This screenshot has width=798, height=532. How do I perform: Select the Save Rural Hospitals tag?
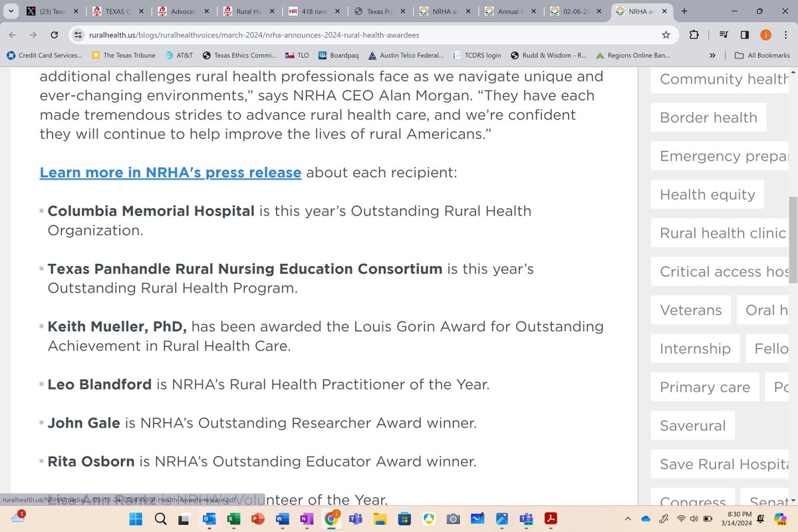[720, 465]
